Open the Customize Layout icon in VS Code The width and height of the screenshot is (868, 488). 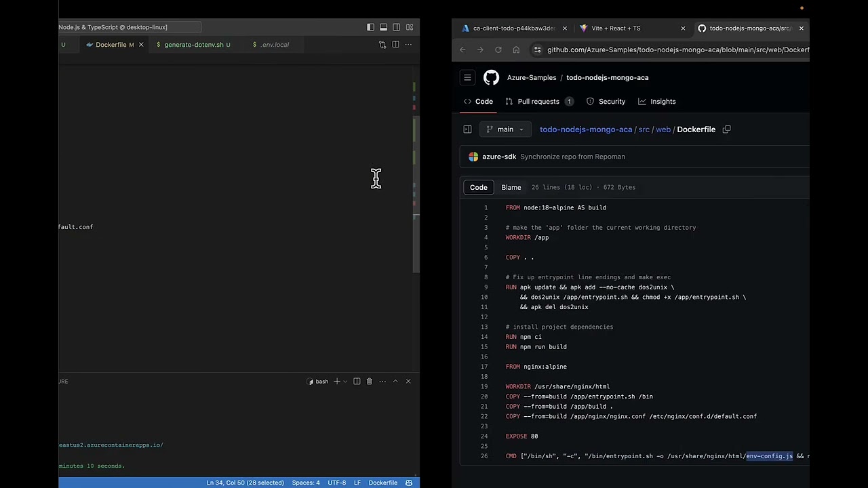(x=410, y=27)
